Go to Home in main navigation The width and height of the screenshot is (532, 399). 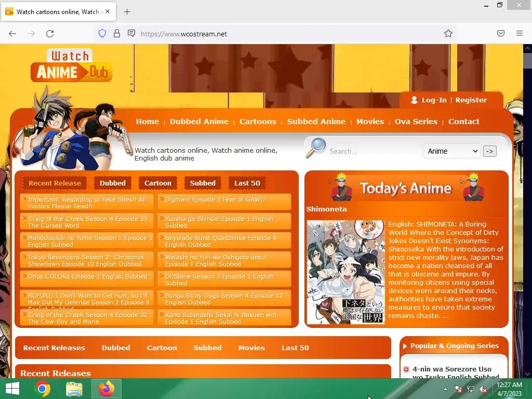[x=147, y=122]
